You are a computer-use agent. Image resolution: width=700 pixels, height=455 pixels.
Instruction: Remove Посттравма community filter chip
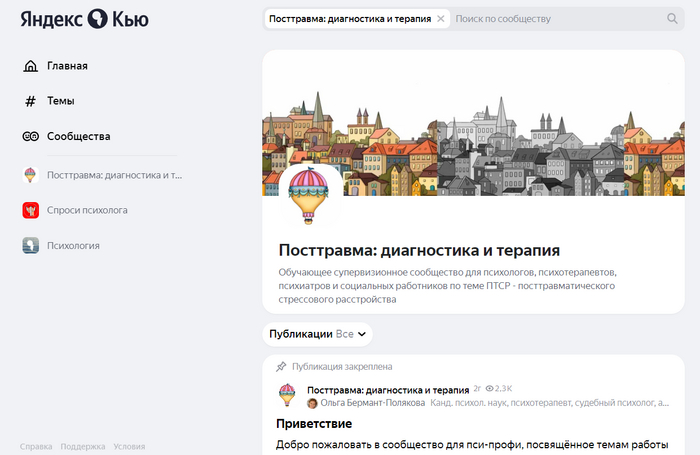point(441,19)
